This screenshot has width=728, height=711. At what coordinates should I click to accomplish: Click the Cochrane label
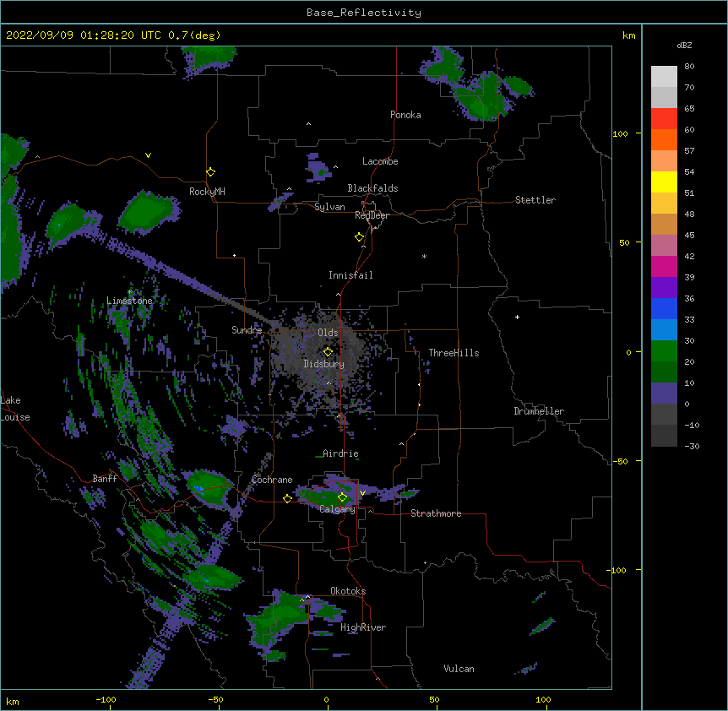272,480
